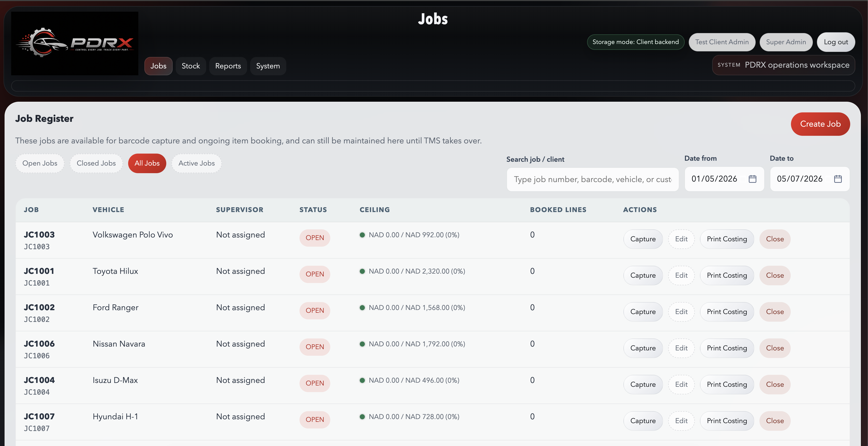Close job JC1004 Isuzu D-Max
Viewport: 868px width, 446px height.
pyautogui.click(x=775, y=385)
